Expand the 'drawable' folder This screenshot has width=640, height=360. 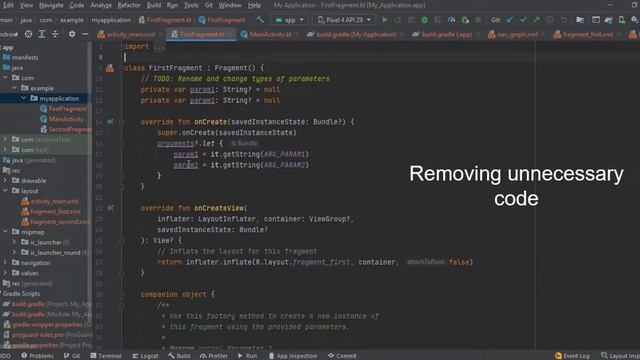pos(5,180)
